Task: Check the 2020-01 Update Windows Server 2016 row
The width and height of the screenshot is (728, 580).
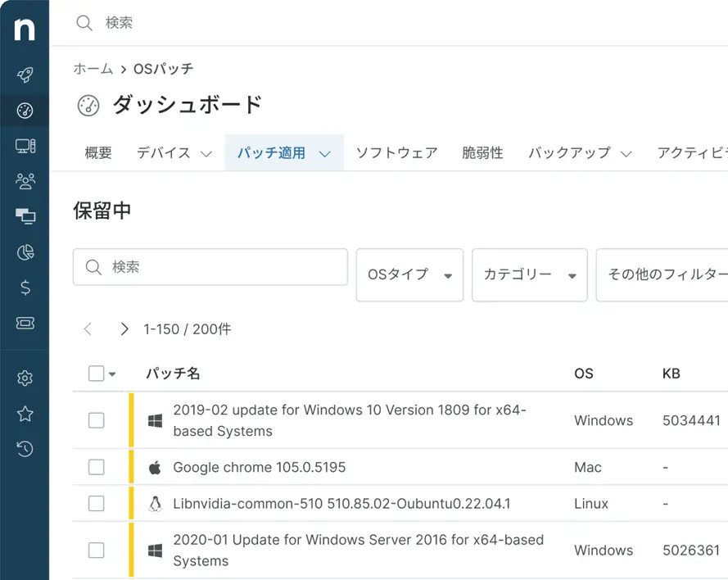Action: 96,551
